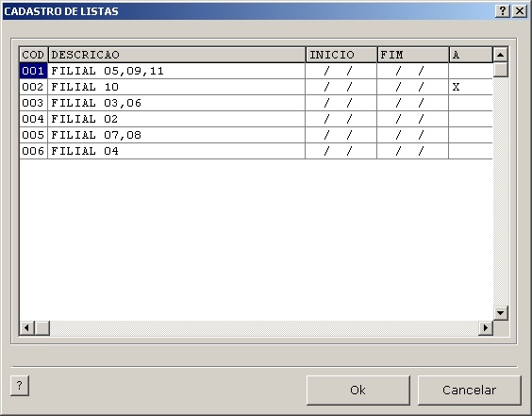This screenshot has width=532, height=416.
Task: Toggle the X mark on row 002
Action: pos(471,87)
